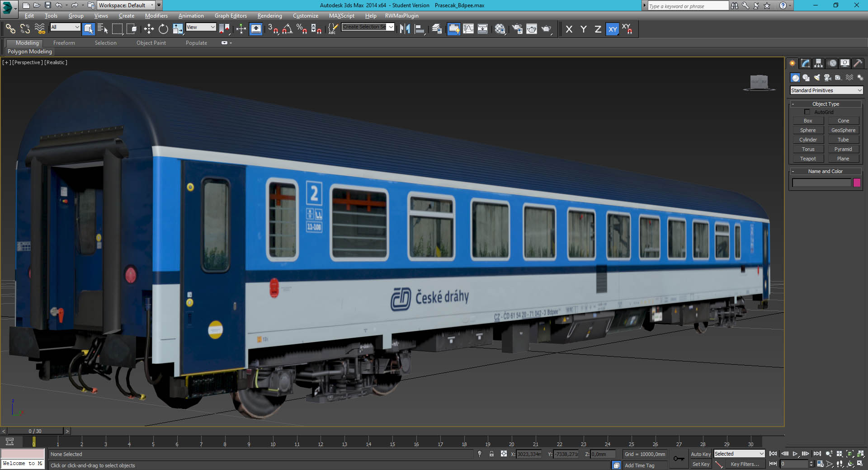
Task: Open the Layer Manager
Action: tap(437, 29)
